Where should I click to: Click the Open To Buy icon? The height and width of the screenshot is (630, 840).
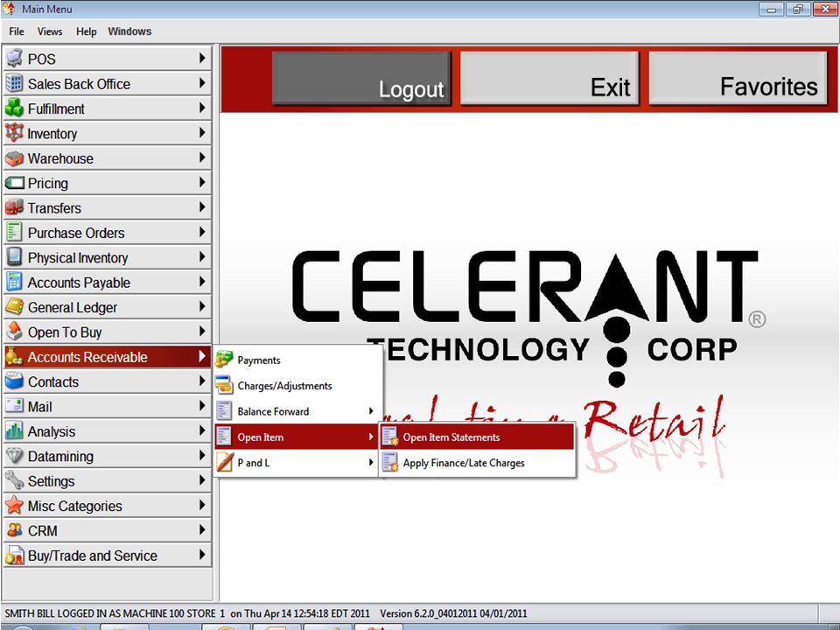point(15,332)
